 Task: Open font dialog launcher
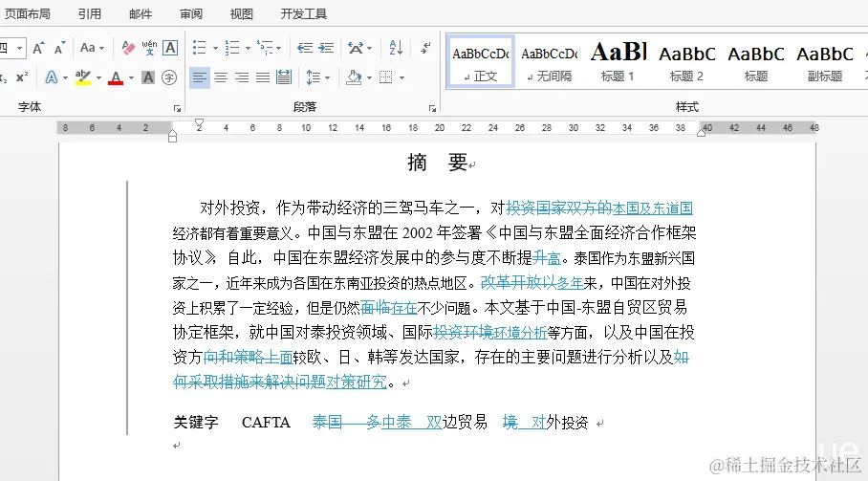(x=177, y=108)
